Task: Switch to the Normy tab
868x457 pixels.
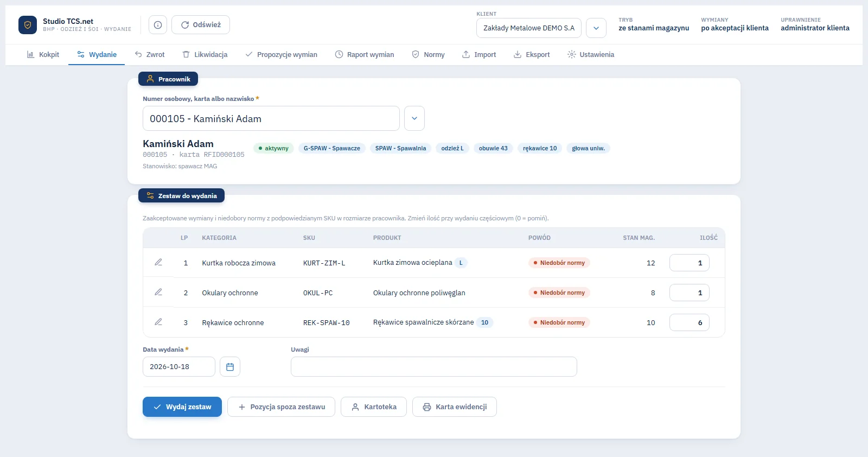Action: click(428, 54)
